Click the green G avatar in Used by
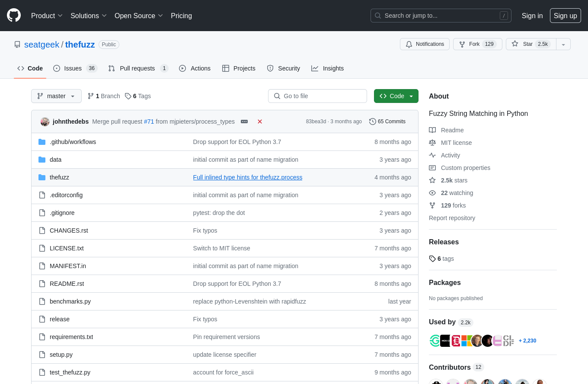 (x=435, y=341)
